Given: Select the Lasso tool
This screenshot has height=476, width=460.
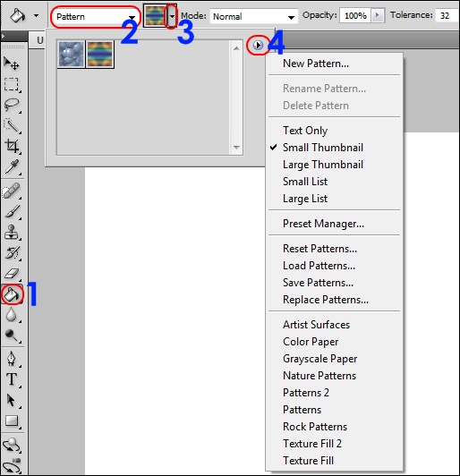Looking at the screenshot, I should [12, 105].
